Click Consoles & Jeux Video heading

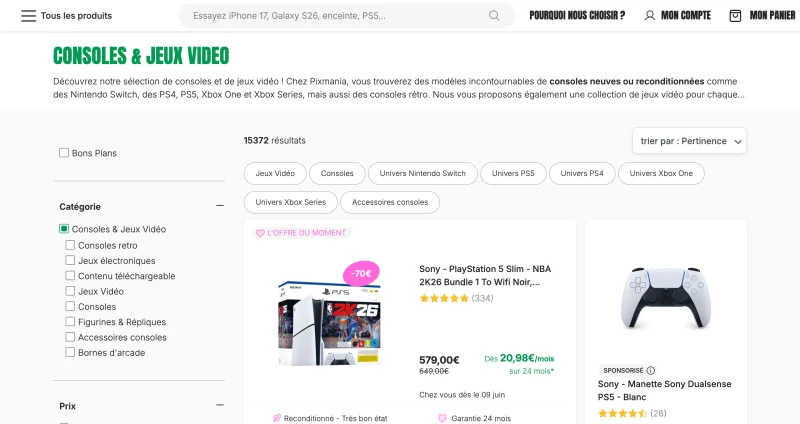coord(141,56)
